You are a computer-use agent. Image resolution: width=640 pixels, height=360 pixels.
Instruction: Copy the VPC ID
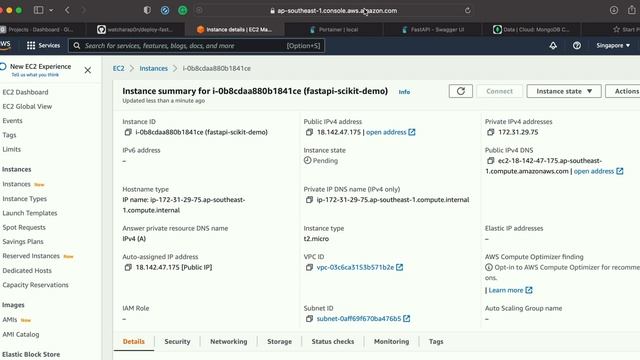pyautogui.click(x=309, y=267)
